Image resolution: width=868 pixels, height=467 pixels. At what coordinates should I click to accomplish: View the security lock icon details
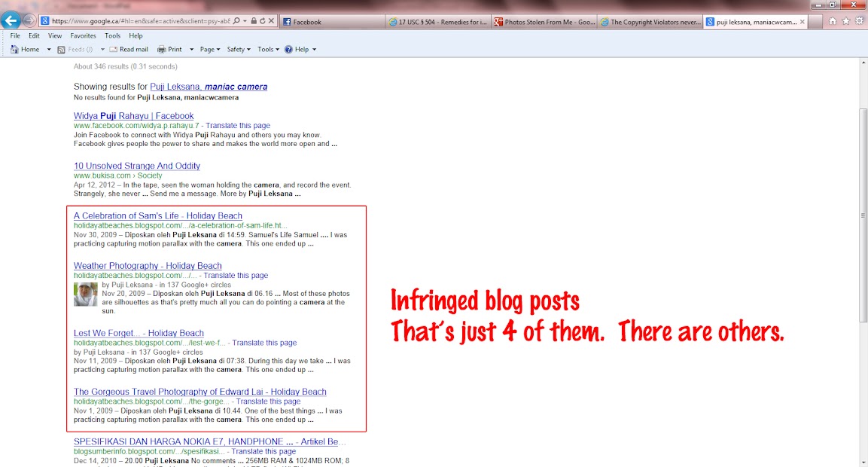point(254,21)
